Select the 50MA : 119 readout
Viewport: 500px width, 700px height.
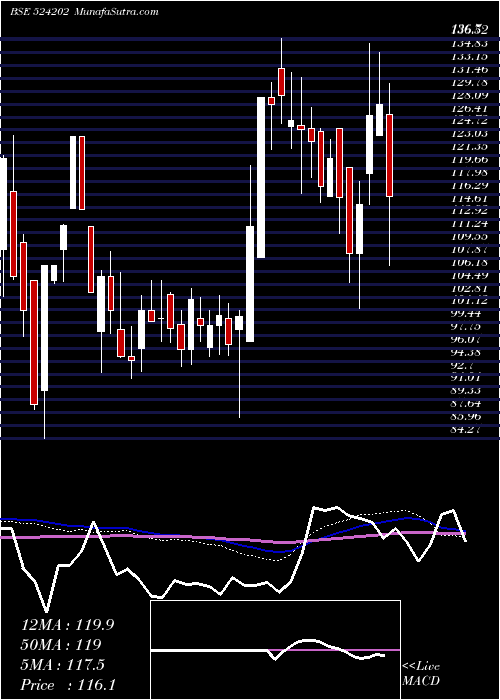pos(61,645)
